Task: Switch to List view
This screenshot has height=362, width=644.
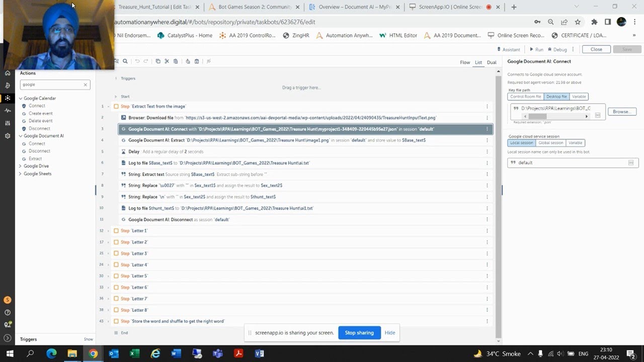Action: click(x=478, y=62)
